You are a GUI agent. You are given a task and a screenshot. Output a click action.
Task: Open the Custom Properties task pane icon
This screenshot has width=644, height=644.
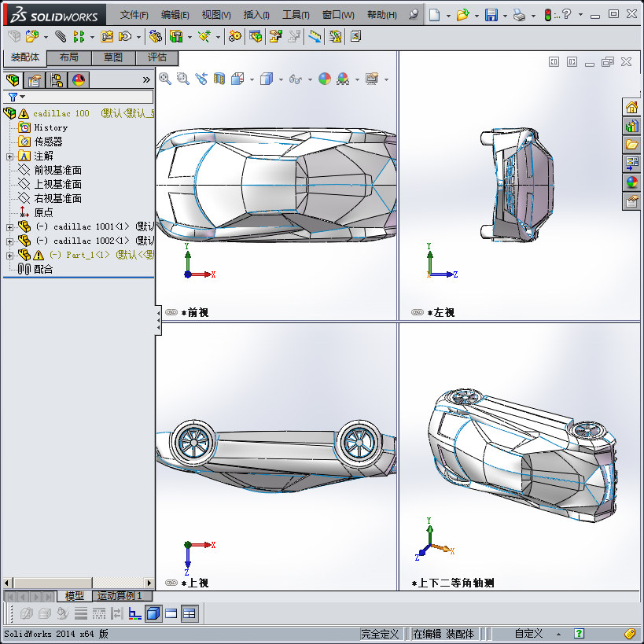[631, 201]
